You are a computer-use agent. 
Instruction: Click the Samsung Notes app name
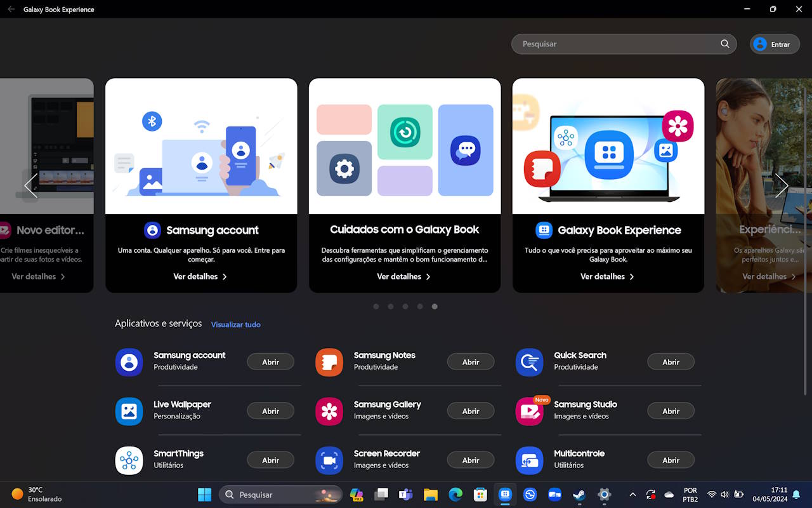[384, 356]
